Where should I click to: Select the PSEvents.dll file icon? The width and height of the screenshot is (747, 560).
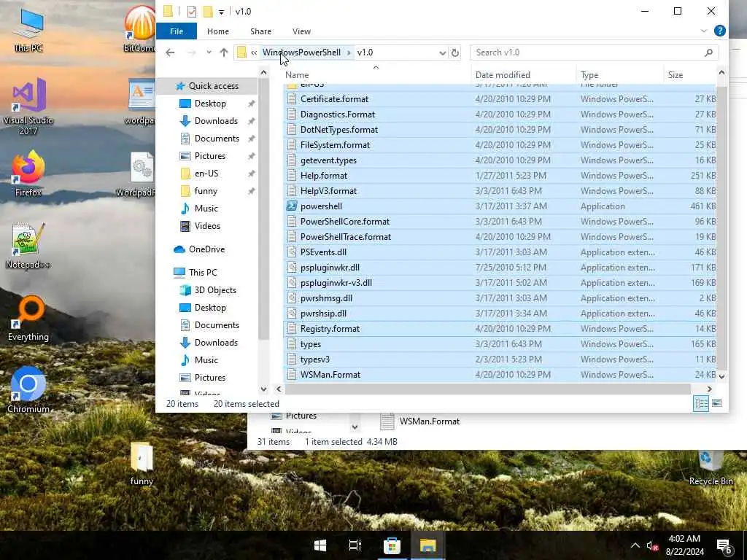292,252
